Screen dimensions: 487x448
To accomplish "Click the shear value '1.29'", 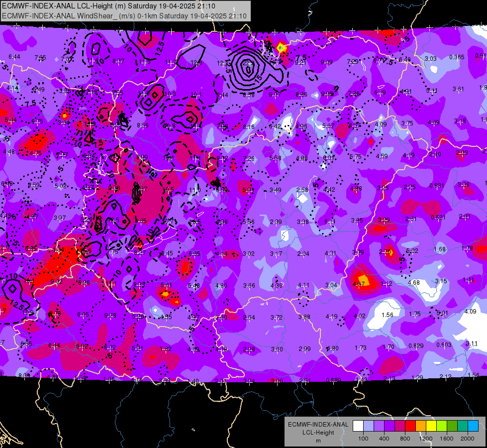I will coord(417,378).
